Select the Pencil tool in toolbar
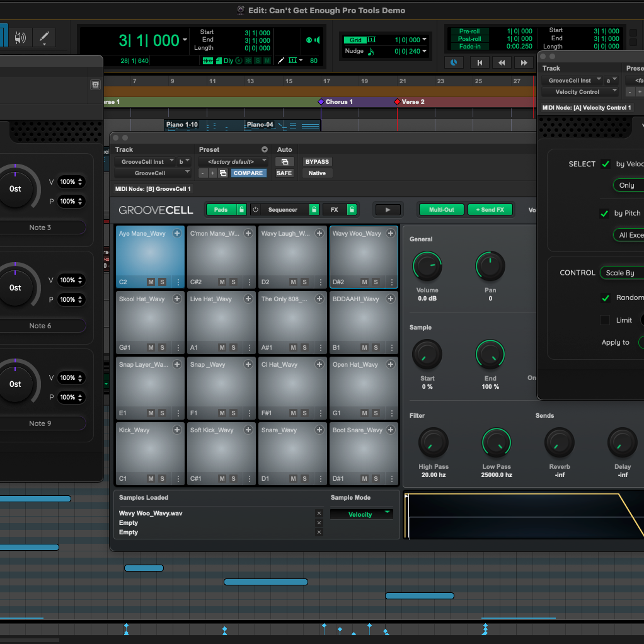This screenshot has height=644, width=644. [44, 37]
